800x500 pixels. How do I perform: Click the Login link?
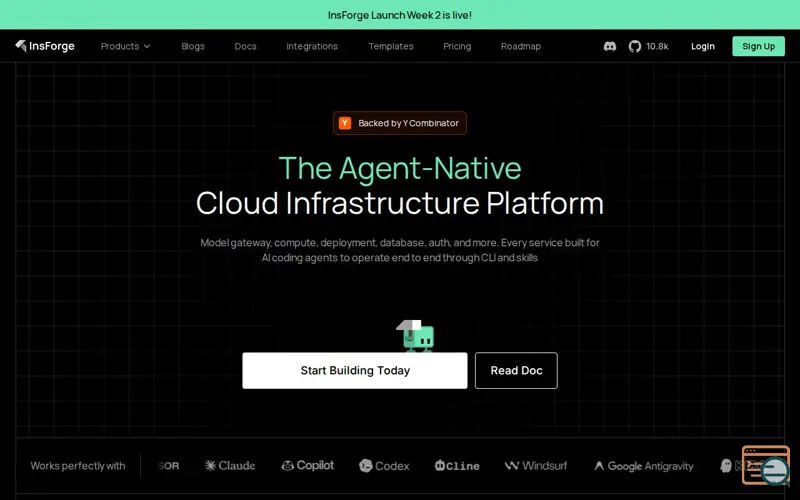pos(703,46)
